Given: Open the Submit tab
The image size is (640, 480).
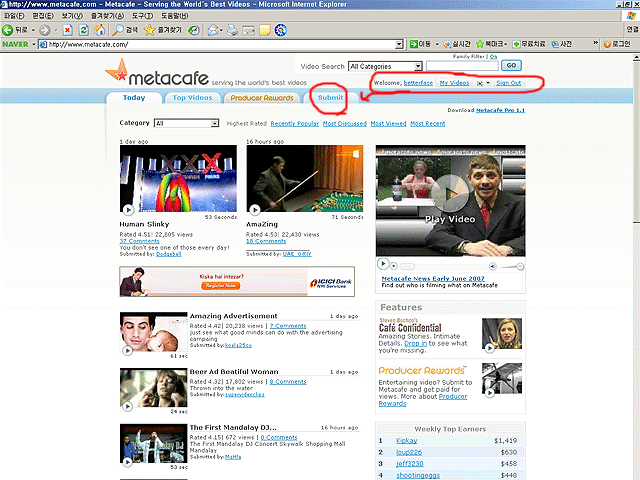Looking at the screenshot, I should 330,98.
